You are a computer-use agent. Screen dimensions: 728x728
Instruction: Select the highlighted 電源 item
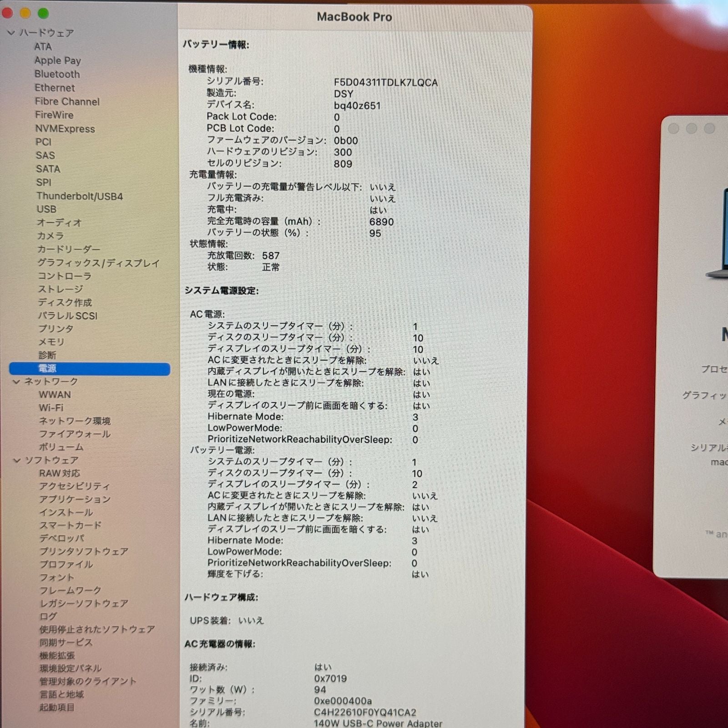(90, 369)
